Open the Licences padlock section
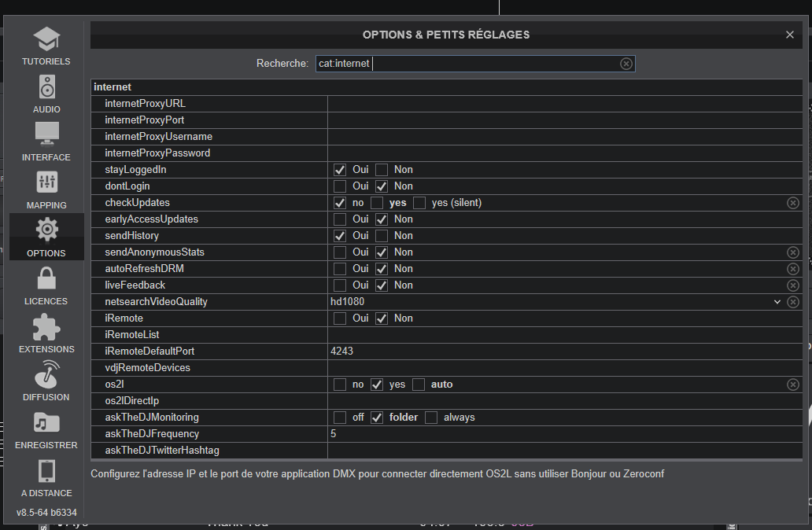 coord(46,285)
